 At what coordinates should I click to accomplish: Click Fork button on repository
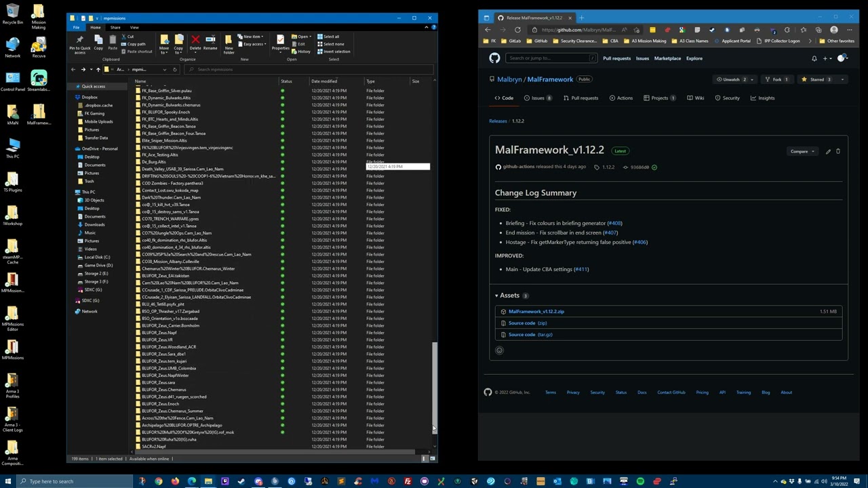click(777, 79)
